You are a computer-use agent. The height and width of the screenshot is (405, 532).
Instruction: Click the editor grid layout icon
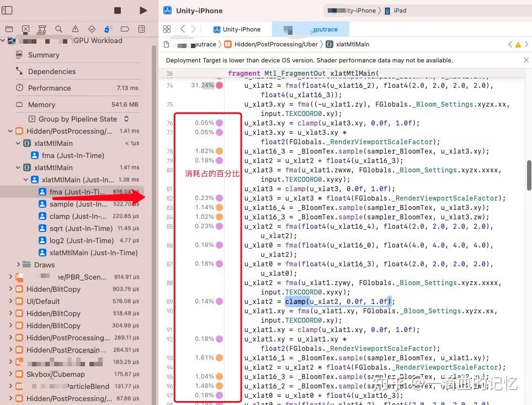point(167,29)
